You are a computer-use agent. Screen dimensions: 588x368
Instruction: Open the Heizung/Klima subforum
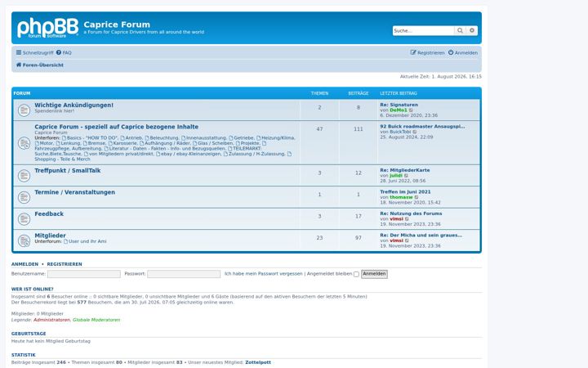[278, 138]
